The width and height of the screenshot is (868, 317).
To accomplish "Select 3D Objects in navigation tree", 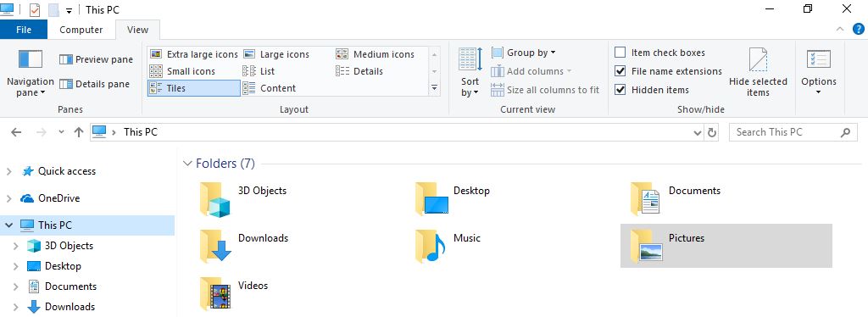I will coord(60,246).
